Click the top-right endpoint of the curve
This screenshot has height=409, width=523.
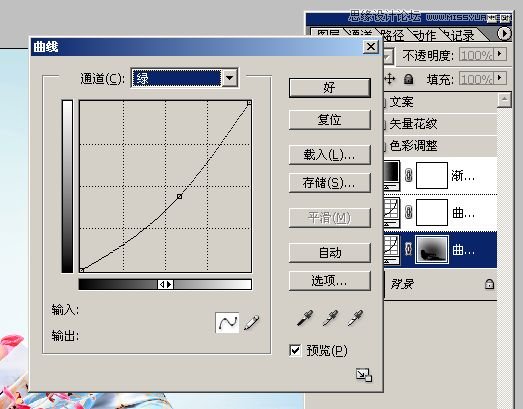249,103
